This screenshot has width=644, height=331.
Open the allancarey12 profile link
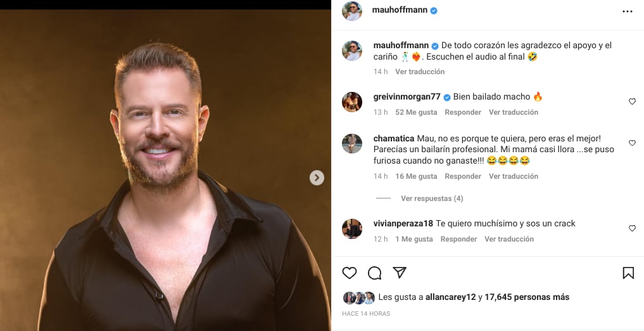(x=451, y=297)
